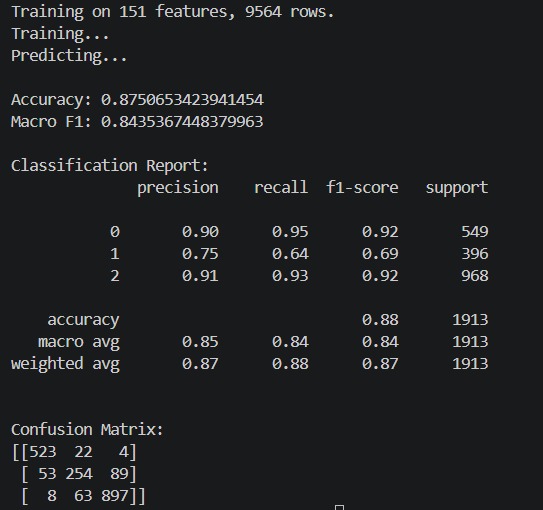Image resolution: width=543 pixels, height=510 pixels.
Task: Click the class 1 support value 396
Action: coord(475,254)
